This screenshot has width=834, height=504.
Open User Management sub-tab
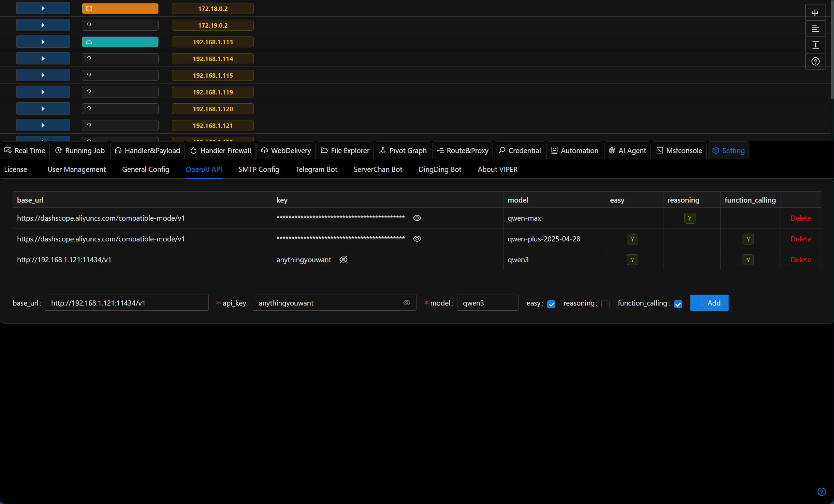pos(77,169)
